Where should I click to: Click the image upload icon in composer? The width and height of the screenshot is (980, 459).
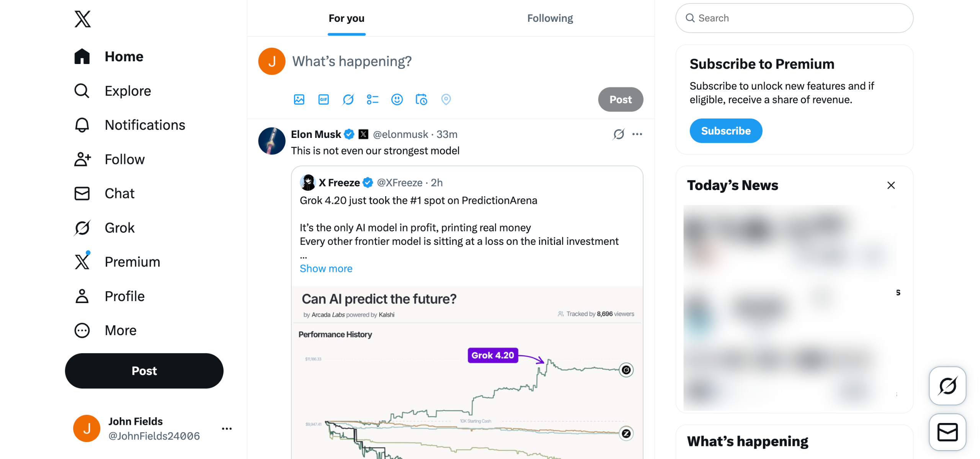coord(299,100)
